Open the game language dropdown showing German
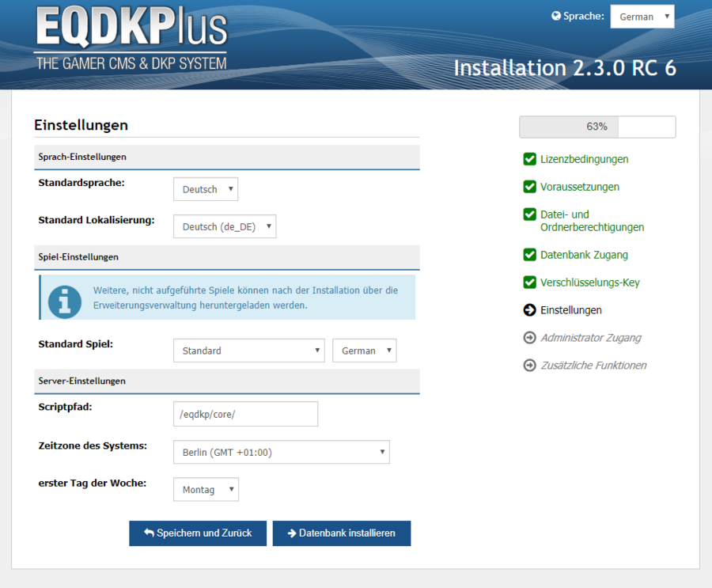 coord(364,350)
